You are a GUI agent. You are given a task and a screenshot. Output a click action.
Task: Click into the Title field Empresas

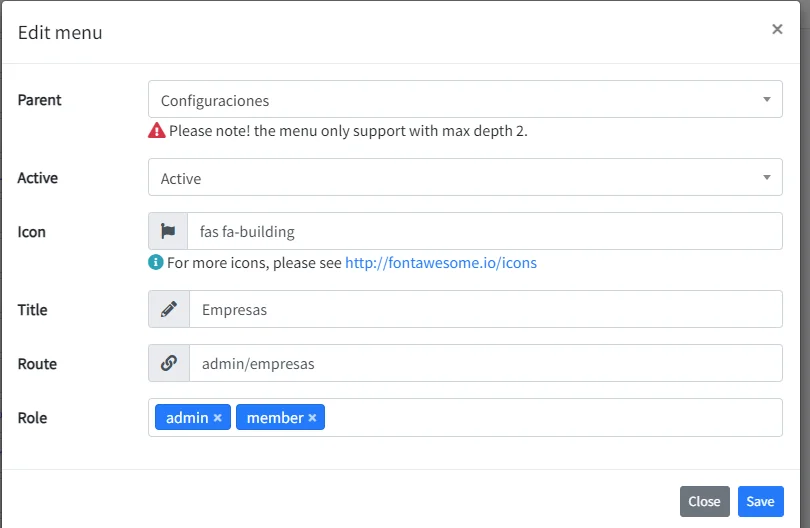[x=486, y=309]
